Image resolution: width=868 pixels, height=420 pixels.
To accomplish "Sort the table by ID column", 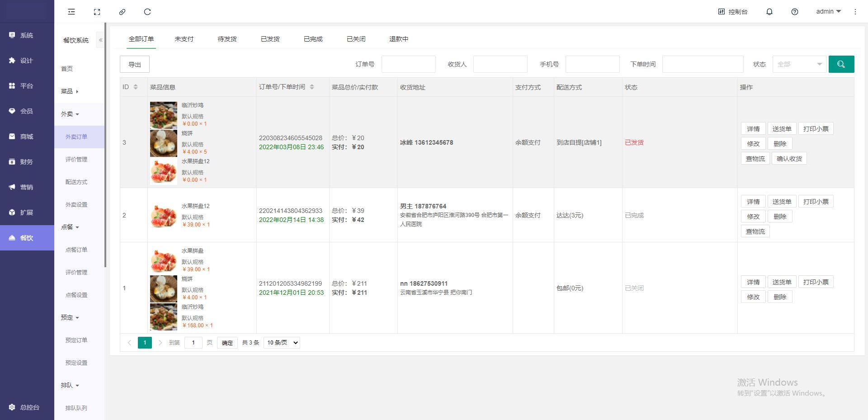I will [135, 87].
